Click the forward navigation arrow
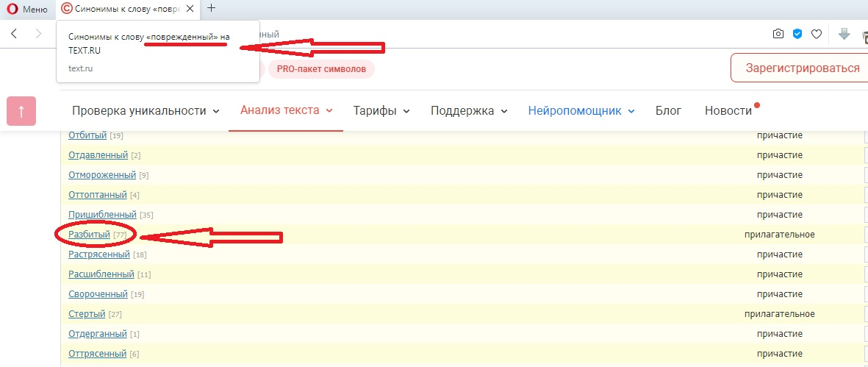The image size is (868, 367). pyautogui.click(x=38, y=34)
